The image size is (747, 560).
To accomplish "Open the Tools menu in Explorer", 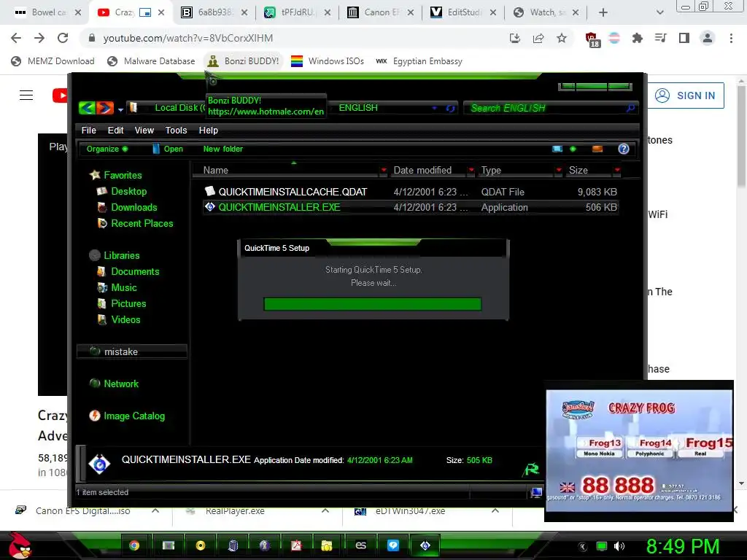I will [176, 130].
